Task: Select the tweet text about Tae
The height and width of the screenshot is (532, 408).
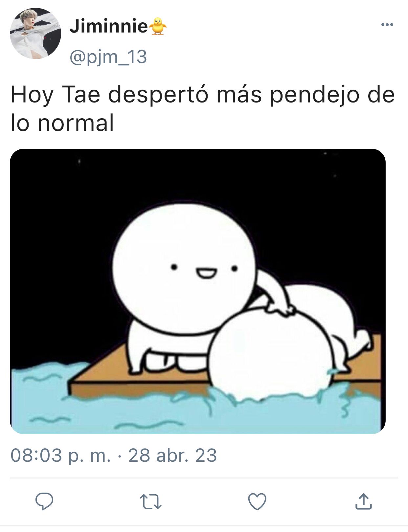Action: [x=203, y=108]
